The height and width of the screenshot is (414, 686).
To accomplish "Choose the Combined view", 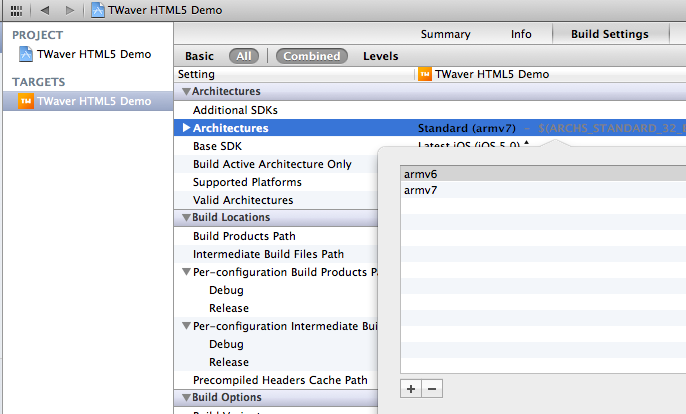I will pos(312,56).
